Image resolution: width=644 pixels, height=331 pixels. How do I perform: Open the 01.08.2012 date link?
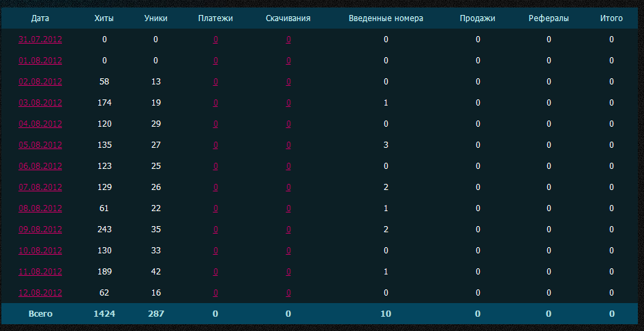40,61
